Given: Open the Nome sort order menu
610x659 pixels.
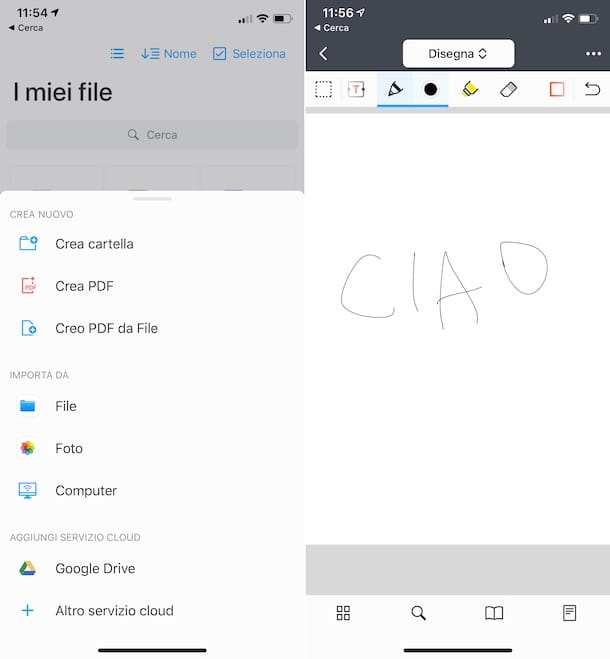Looking at the screenshot, I should [169, 54].
